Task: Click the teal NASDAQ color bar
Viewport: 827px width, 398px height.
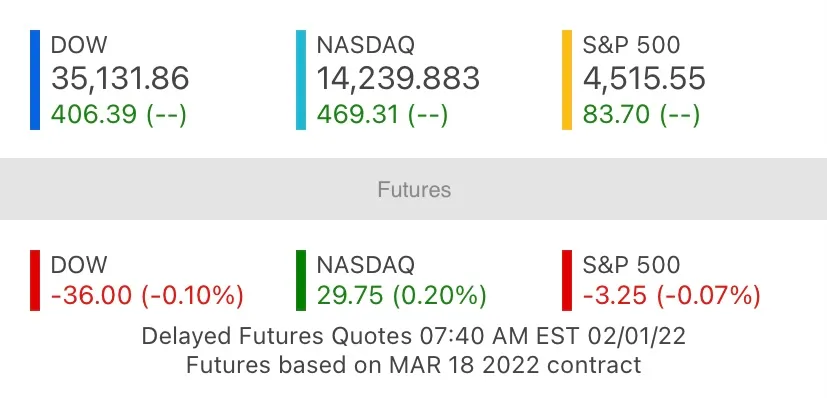Action: click(301, 80)
